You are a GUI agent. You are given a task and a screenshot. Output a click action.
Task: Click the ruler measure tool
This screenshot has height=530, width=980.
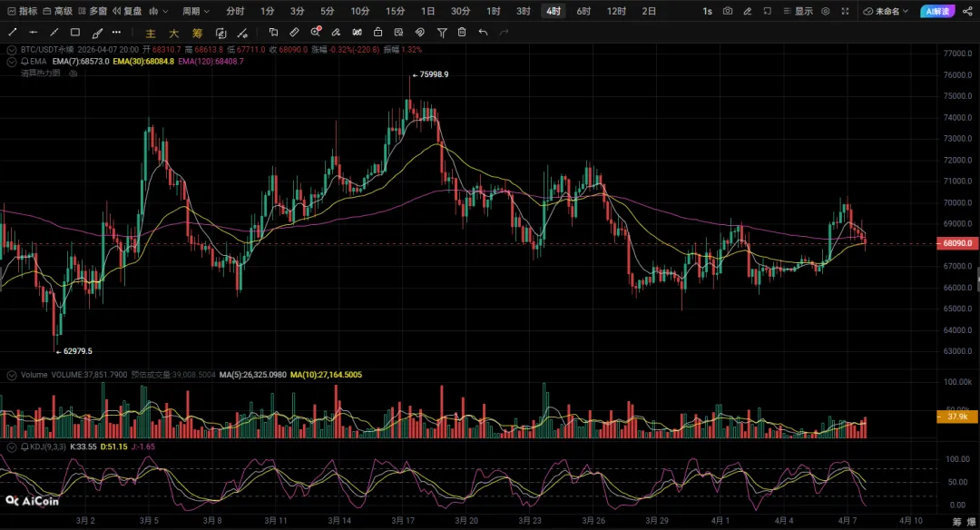[294, 32]
